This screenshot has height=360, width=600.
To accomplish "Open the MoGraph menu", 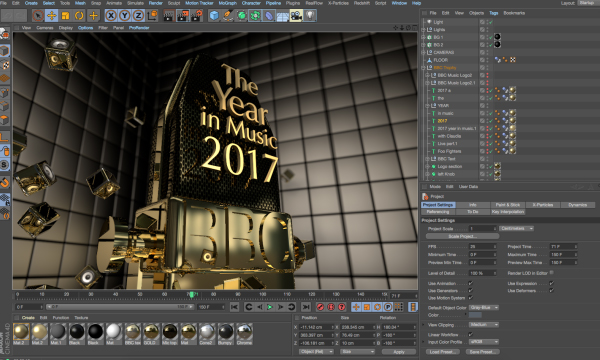I will [228, 3].
